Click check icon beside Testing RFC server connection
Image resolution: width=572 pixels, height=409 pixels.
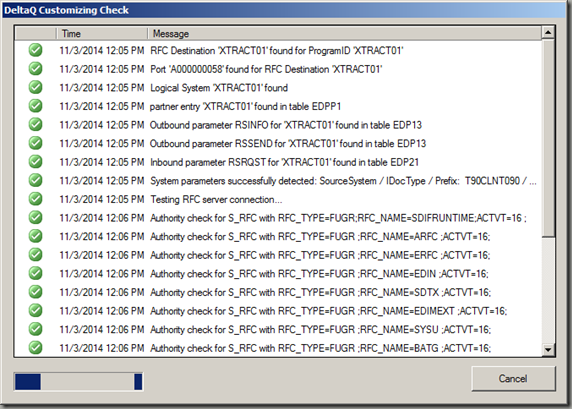[x=35, y=199]
